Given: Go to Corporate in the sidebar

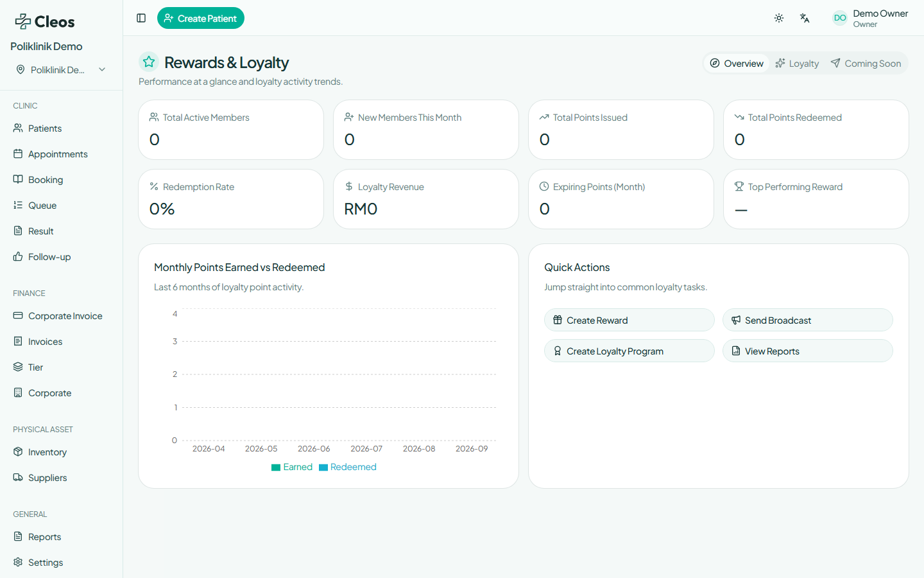Looking at the screenshot, I should (61, 393).
